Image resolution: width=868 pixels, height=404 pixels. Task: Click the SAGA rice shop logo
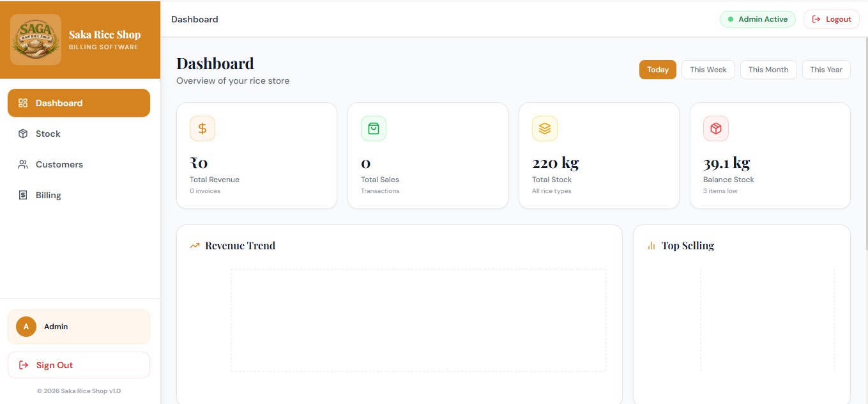coord(36,39)
